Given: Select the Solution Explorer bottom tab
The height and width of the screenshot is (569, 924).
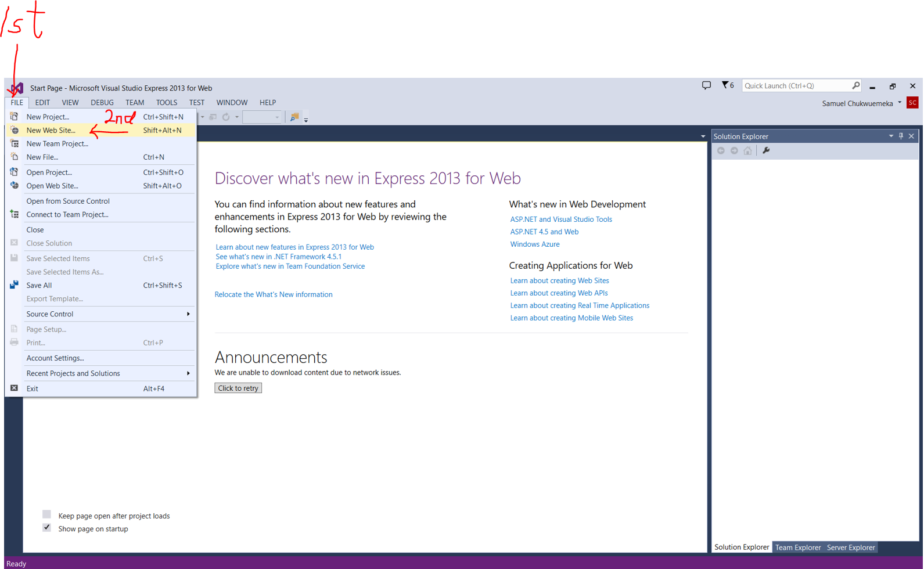Looking at the screenshot, I should click(x=742, y=547).
